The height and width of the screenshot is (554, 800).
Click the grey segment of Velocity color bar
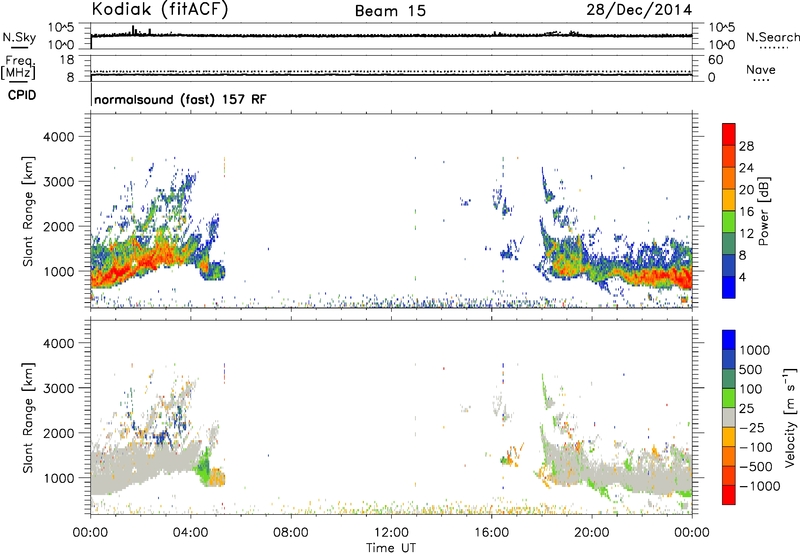coord(729,418)
